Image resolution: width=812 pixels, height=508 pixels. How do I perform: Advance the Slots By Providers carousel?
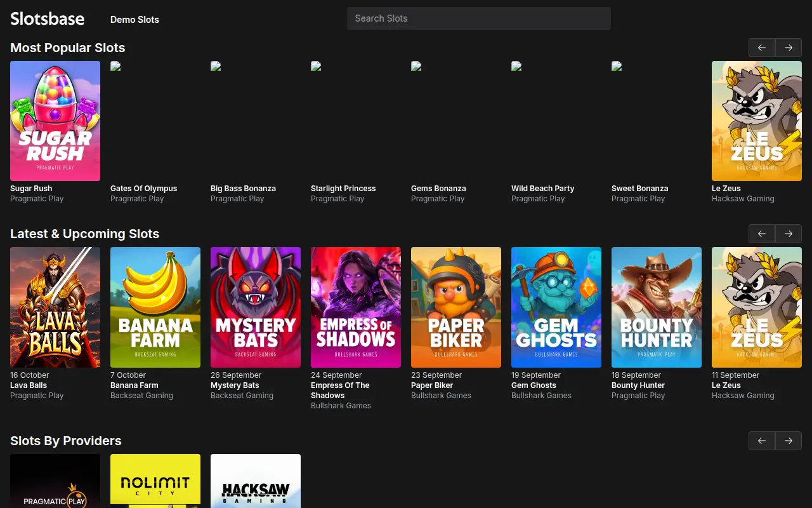(789, 441)
